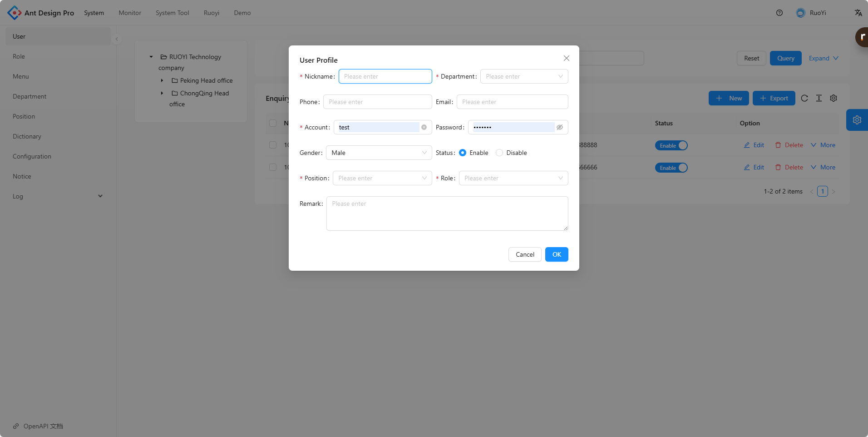
Task: Select the Enable status radio
Action: pos(463,153)
